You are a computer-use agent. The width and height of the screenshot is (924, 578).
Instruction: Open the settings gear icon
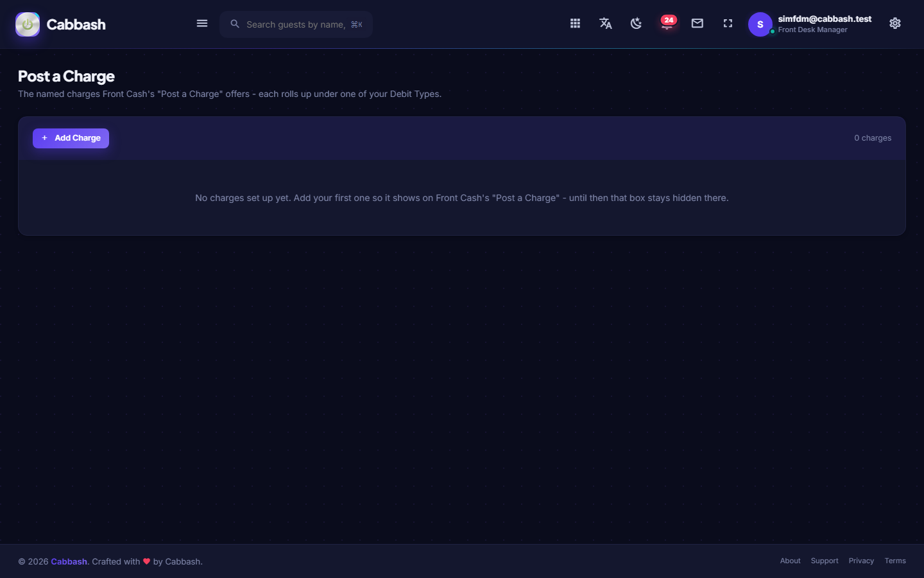point(895,24)
